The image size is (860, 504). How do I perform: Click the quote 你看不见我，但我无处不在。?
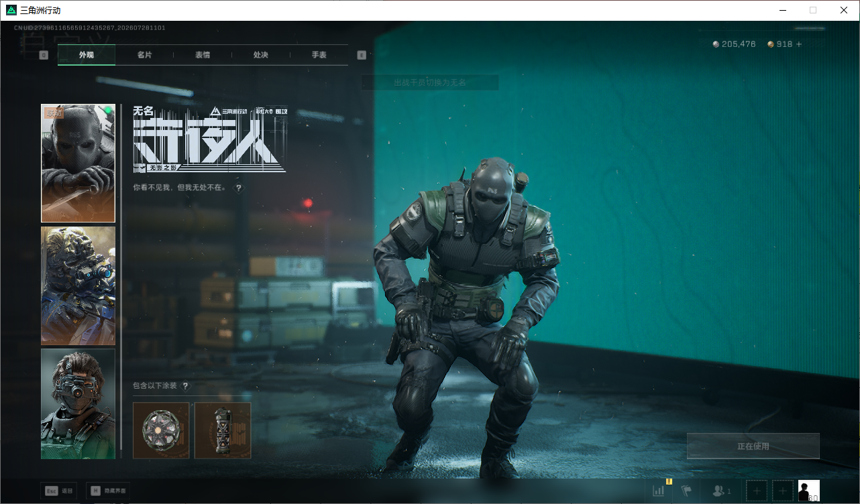pos(180,188)
